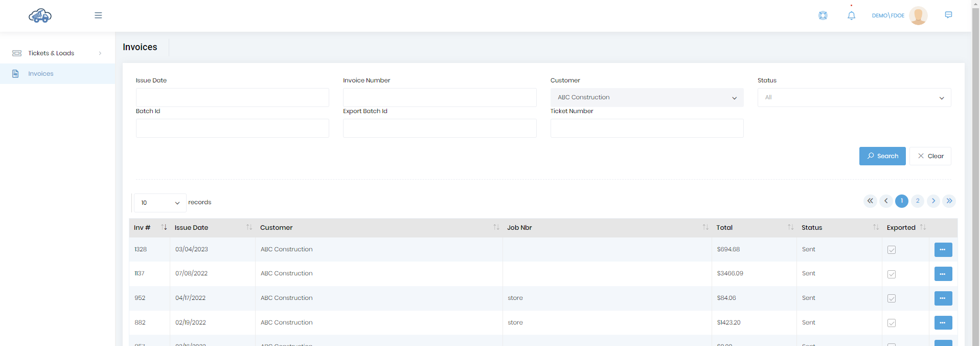Click the Batch Id input field

point(233,128)
